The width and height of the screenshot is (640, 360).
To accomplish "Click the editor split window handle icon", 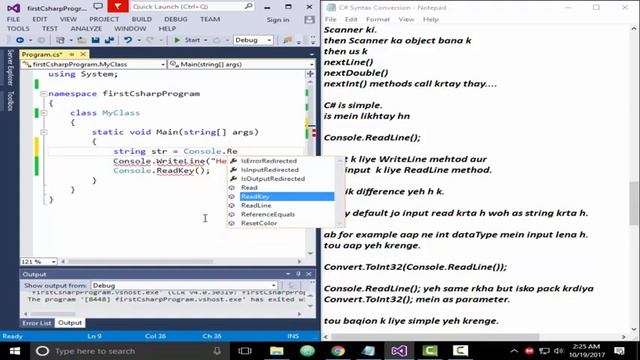I will [x=310, y=74].
